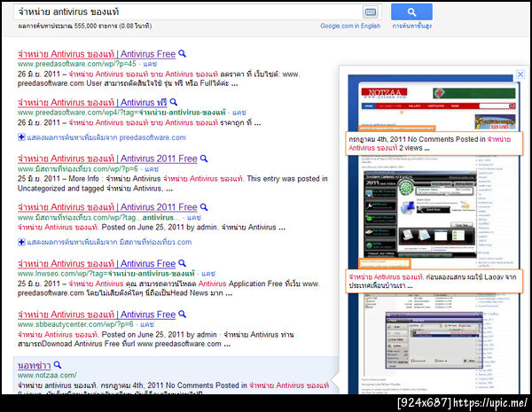The width and height of the screenshot is (532, 412).
Task: Preview magnifier for sbbeautycenter.com result
Action: [182, 314]
